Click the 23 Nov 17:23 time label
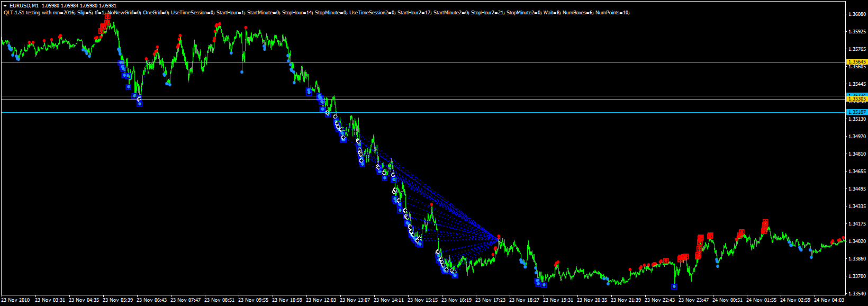868x306 pixels. 491,300
